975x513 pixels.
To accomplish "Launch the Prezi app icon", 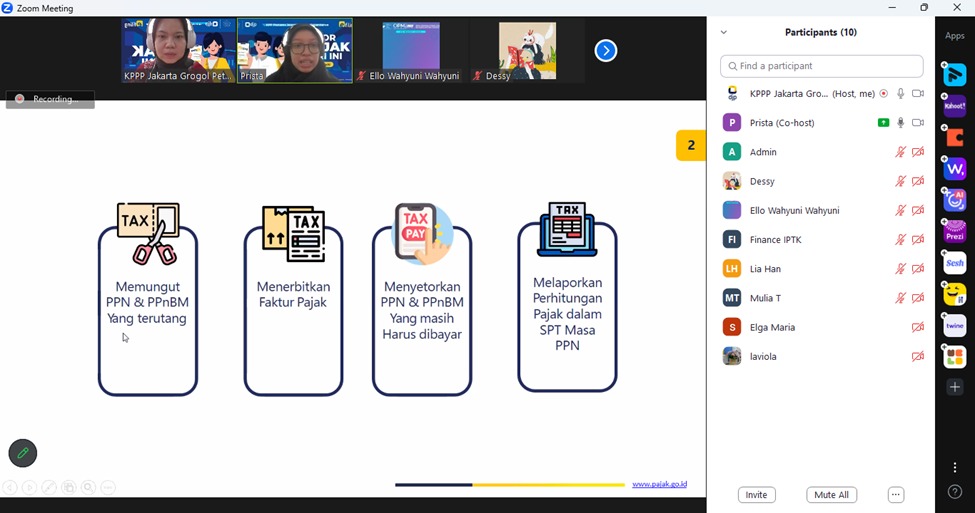I will click(955, 232).
